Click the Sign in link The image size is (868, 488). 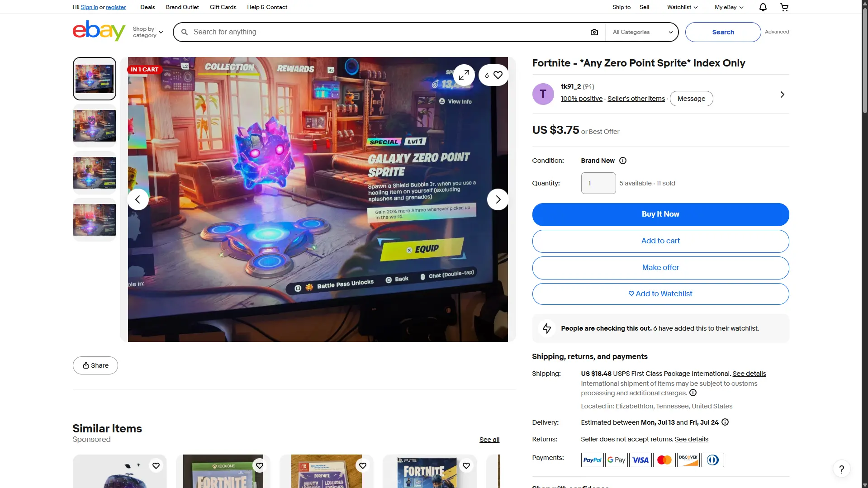89,7
